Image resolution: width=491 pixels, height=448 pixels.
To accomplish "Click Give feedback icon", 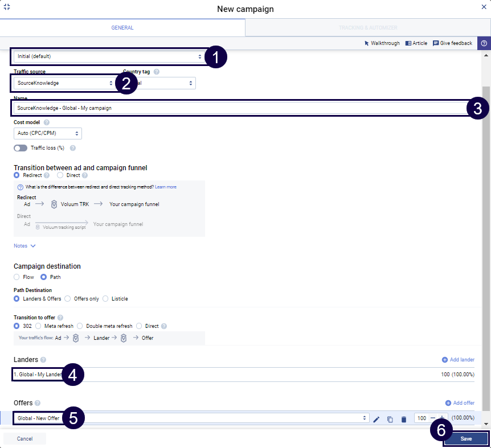I will point(436,43).
